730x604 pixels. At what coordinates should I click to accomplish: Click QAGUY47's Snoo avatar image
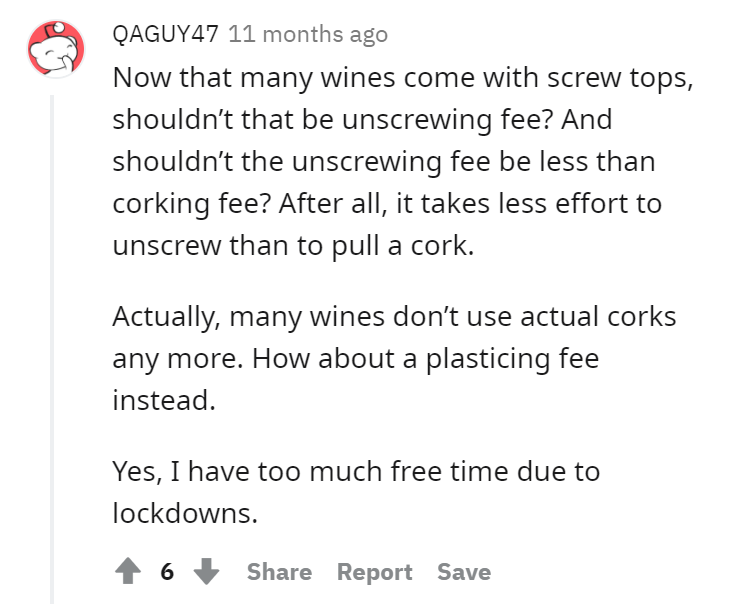54,51
